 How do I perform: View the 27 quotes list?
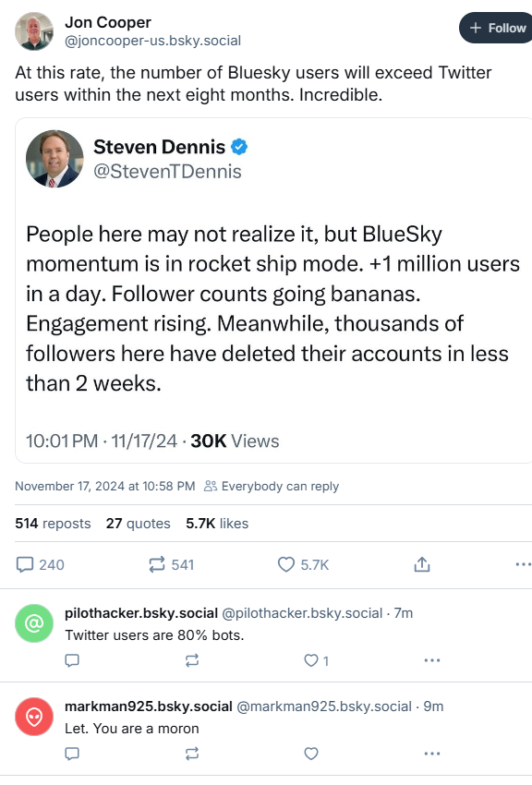pos(139,524)
